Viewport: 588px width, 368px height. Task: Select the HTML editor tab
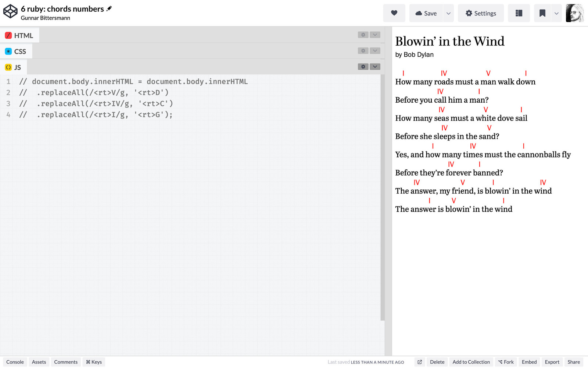(x=19, y=35)
